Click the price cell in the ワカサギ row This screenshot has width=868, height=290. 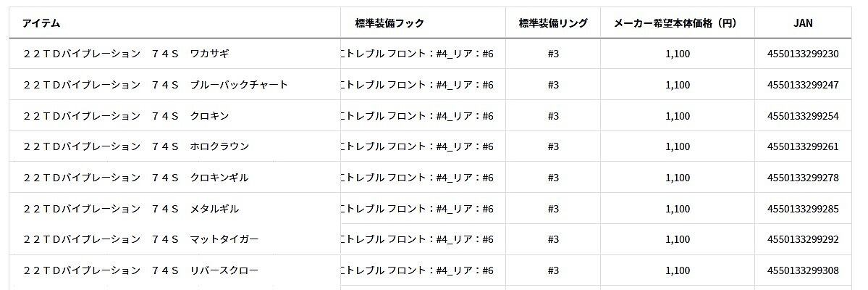click(x=677, y=54)
